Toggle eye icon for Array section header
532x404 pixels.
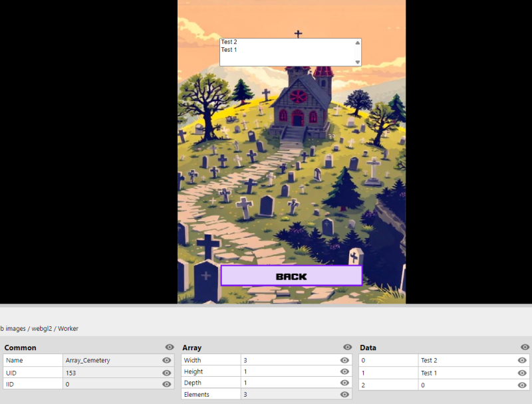(347, 348)
